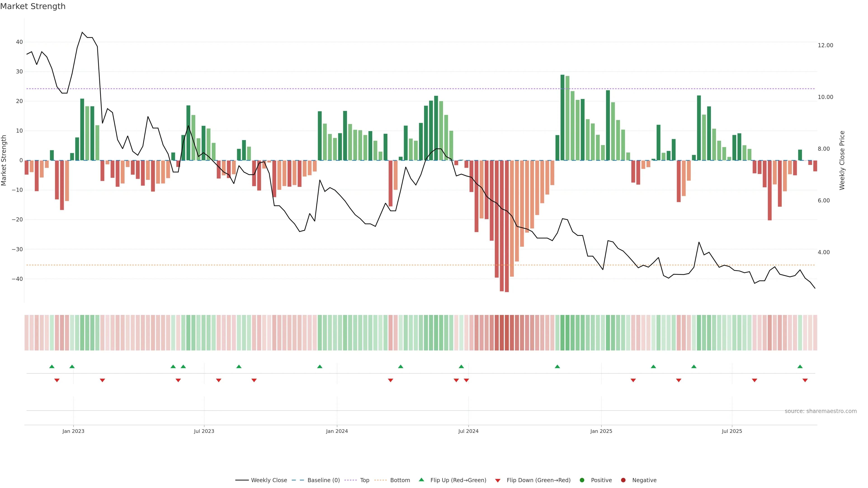
Task: Click the Negative red circle legend icon
Action: tap(623, 480)
